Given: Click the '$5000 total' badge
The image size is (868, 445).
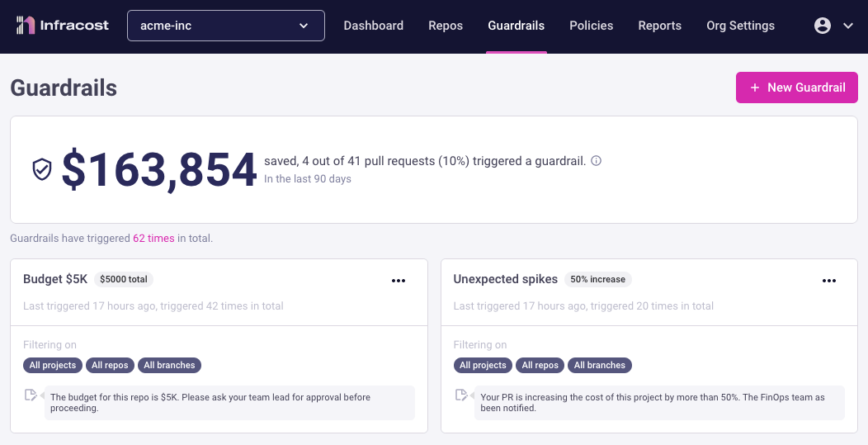Looking at the screenshot, I should click(124, 279).
